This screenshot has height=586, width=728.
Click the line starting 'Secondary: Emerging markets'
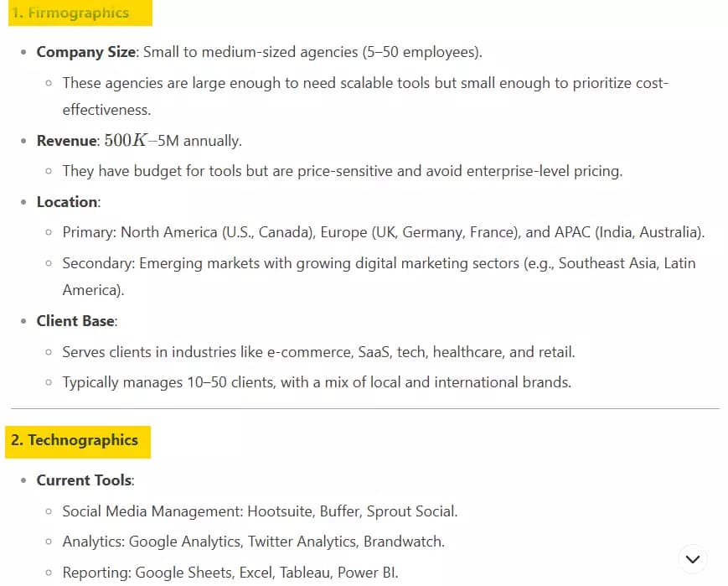click(379, 277)
